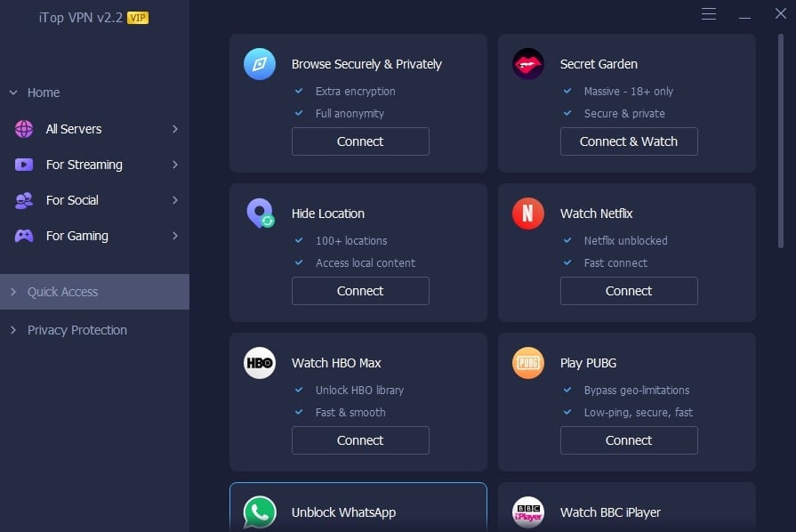Expand For Streaming arrow
Screen dimensions: 796x532
click(x=174, y=165)
